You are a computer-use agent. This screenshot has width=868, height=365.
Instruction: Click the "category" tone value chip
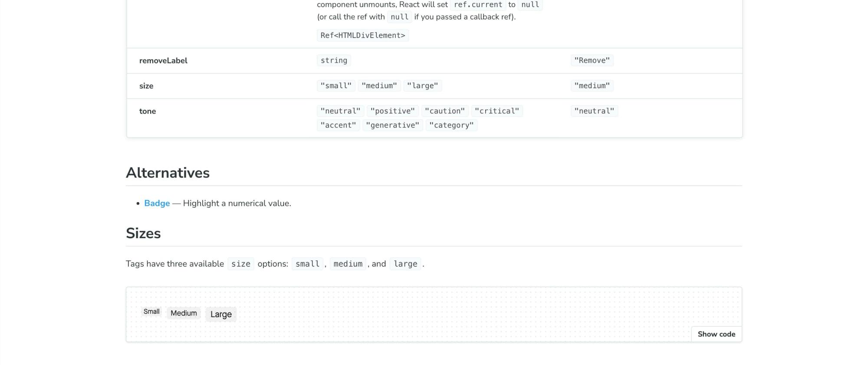[x=451, y=125]
